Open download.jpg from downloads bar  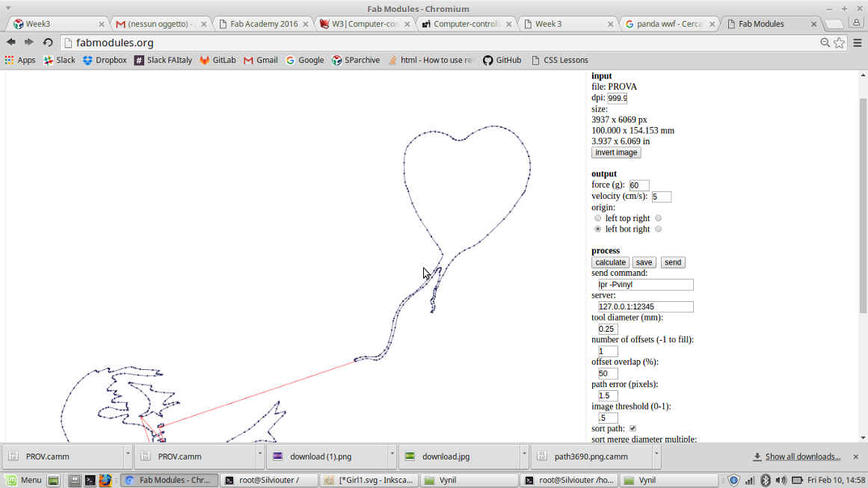click(459, 457)
